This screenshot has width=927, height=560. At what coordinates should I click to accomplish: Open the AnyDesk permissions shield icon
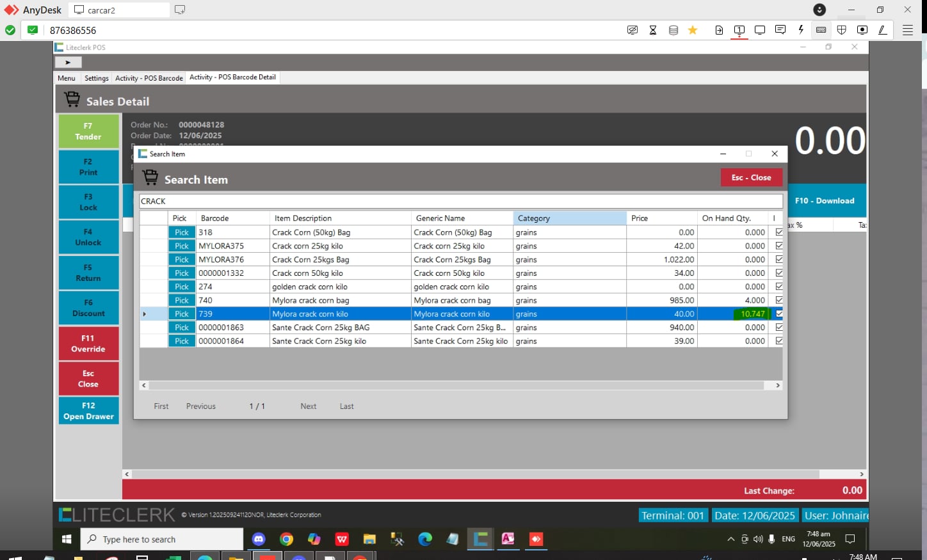point(842,30)
